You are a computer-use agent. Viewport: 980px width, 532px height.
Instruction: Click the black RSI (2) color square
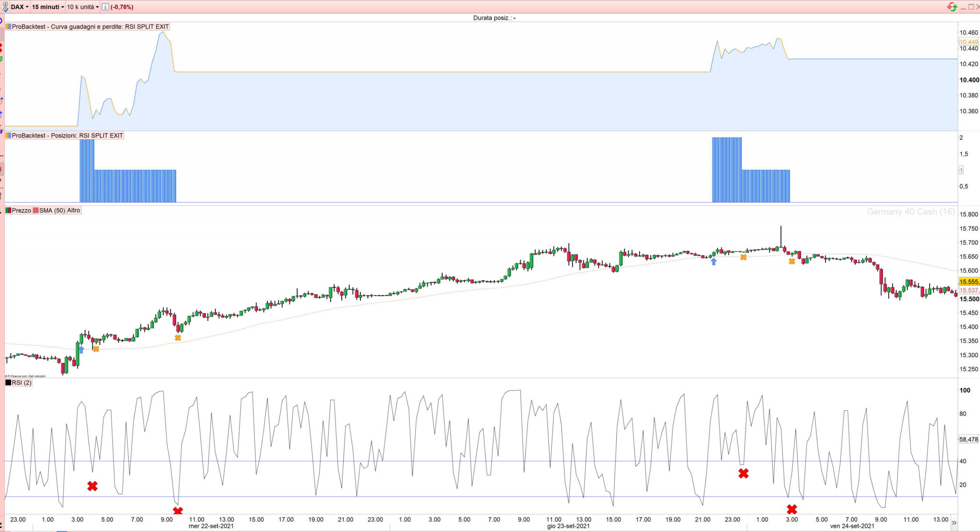[8, 383]
